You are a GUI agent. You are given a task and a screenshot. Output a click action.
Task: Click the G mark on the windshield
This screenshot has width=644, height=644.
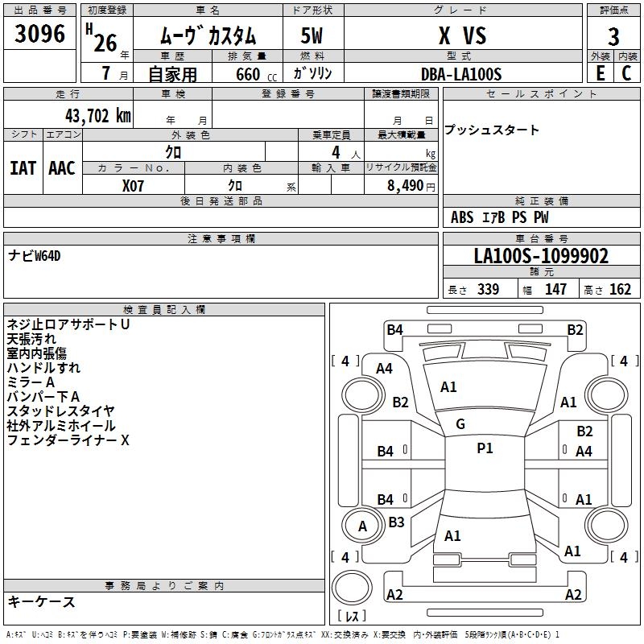[460, 423]
